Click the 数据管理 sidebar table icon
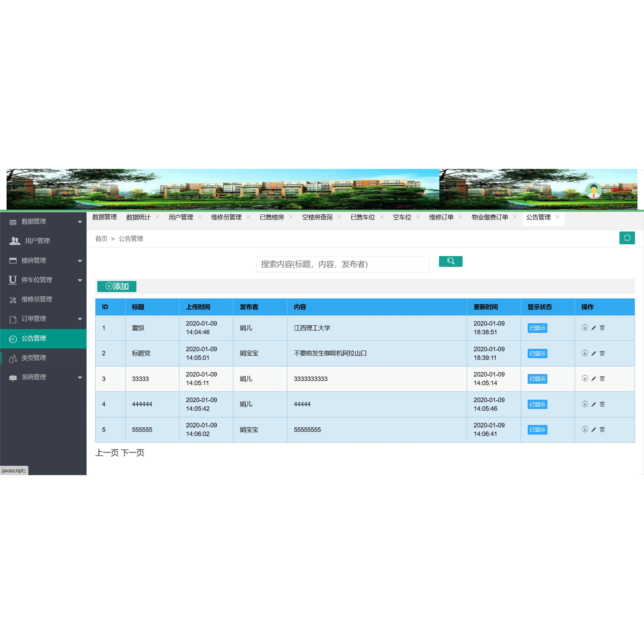Screen dimensions: 644x644 [x=13, y=222]
